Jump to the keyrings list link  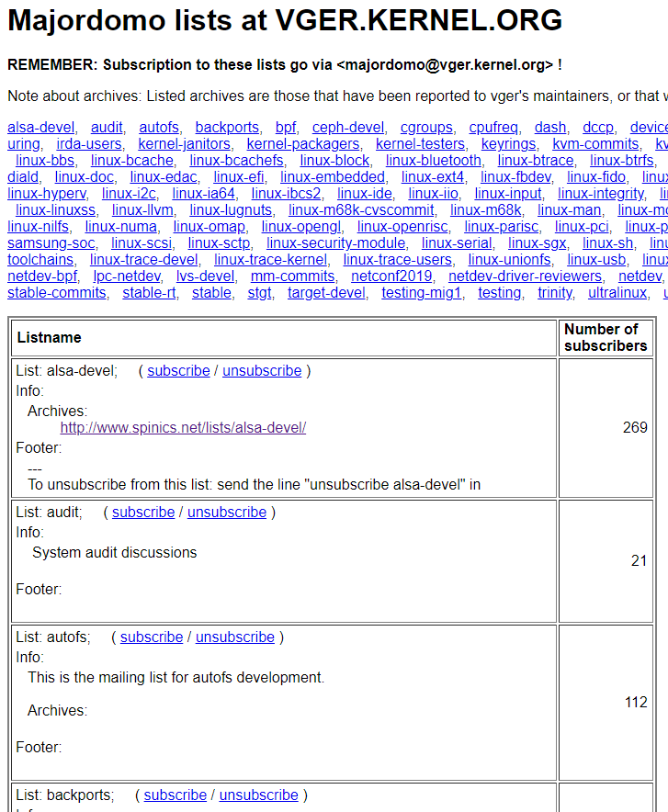tap(508, 144)
